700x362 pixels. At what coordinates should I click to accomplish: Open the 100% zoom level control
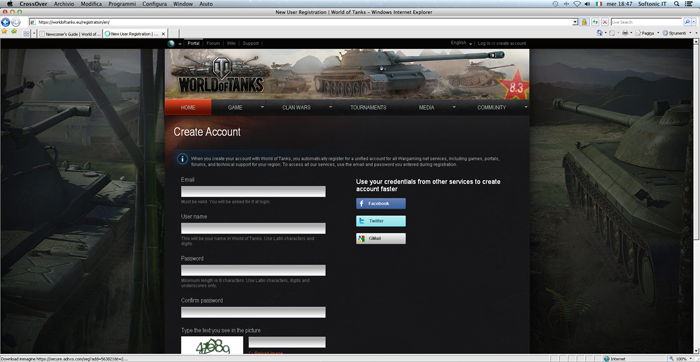681,359
